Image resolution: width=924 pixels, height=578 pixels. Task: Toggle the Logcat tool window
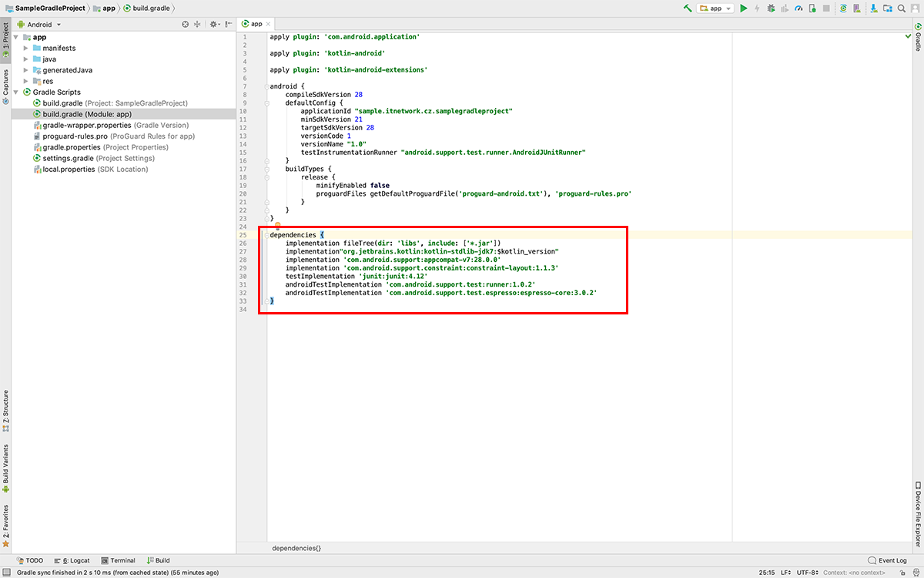point(72,560)
